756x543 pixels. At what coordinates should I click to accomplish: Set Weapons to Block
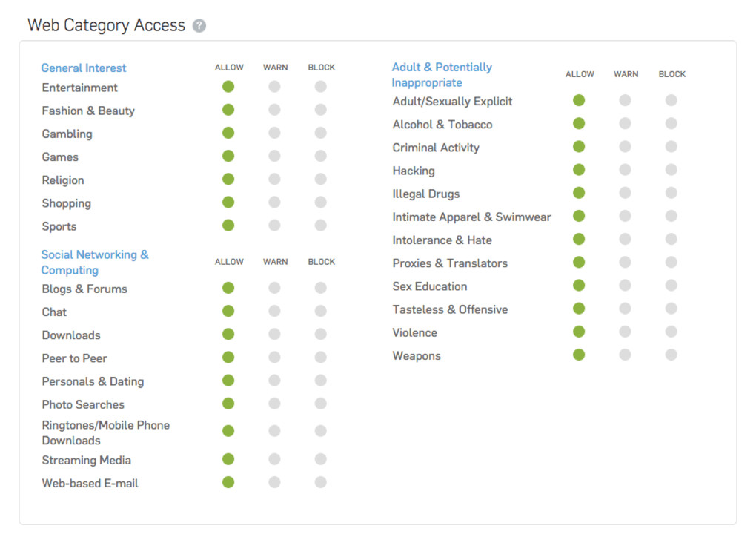671,355
